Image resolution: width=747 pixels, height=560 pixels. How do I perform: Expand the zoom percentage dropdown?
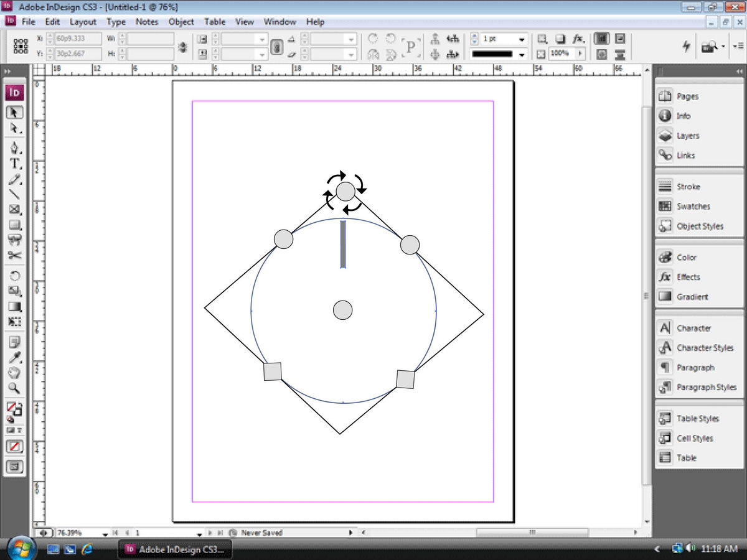pos(105,533)
